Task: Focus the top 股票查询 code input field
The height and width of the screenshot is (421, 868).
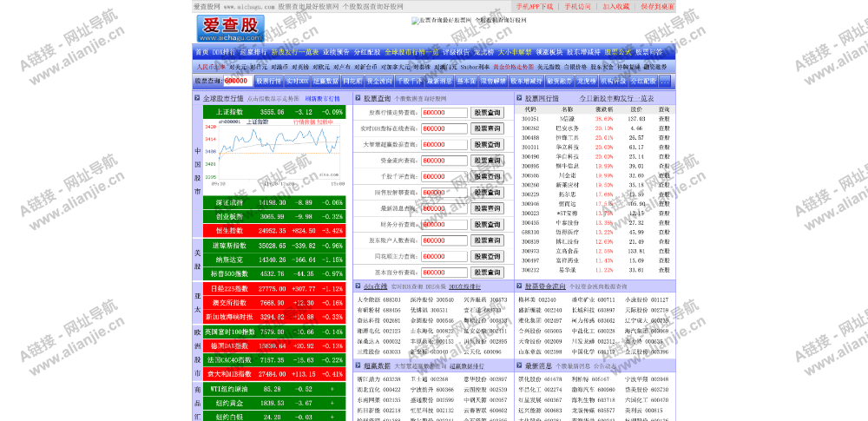Action: tap(238, 81)
